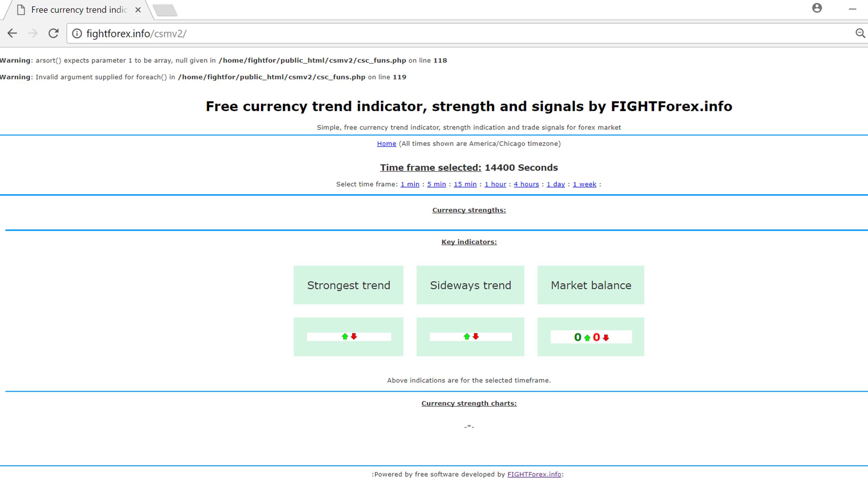Click green up arrow under Strongest trend
868x478 pixels.
(345, 336)
